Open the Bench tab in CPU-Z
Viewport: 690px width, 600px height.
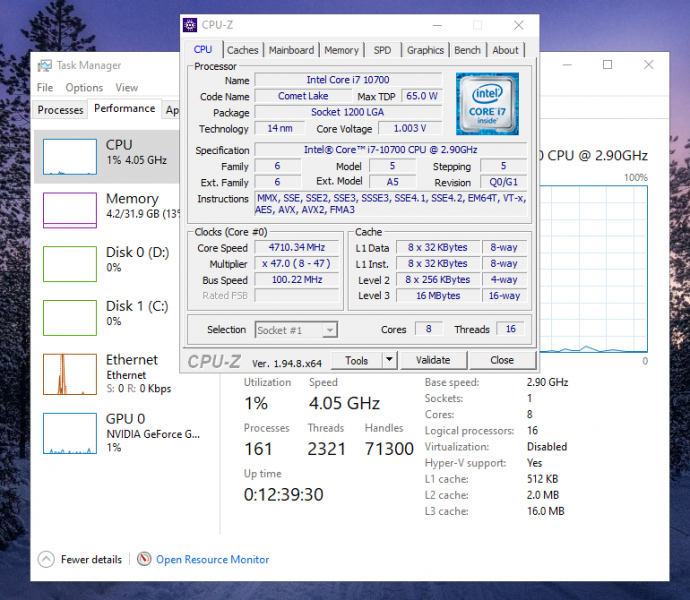point(467,50)
